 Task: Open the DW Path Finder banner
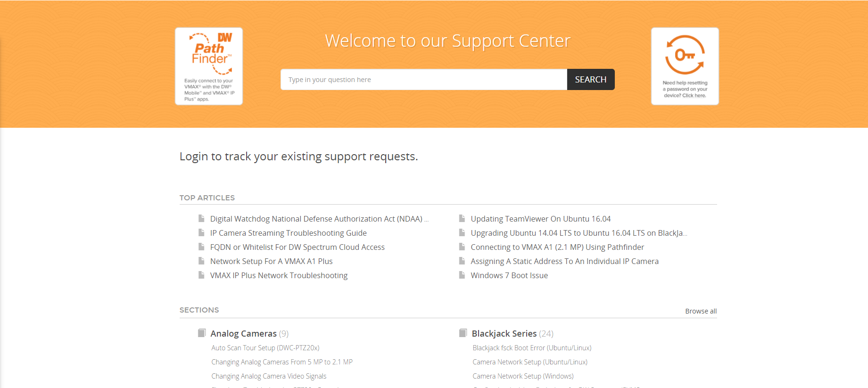209,66
